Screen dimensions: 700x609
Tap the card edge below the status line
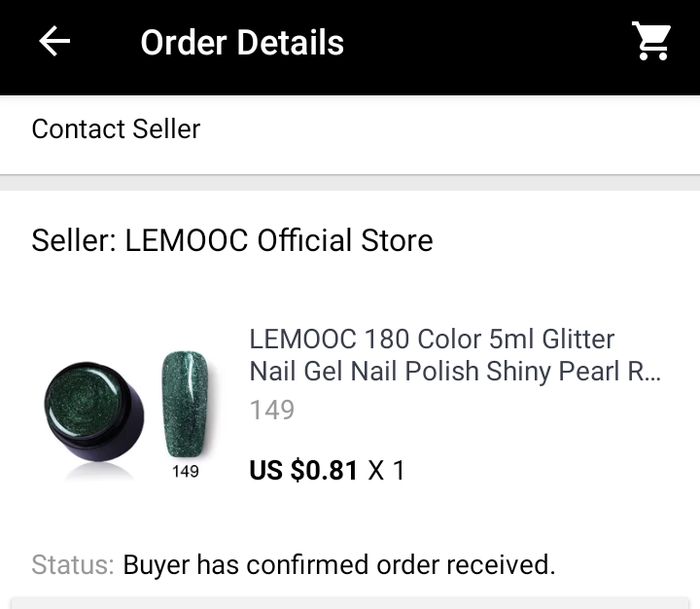(350, 602)
